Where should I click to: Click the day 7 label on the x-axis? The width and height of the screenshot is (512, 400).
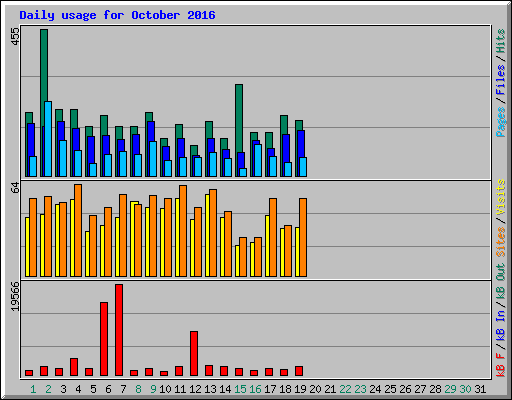pos(123,389)
